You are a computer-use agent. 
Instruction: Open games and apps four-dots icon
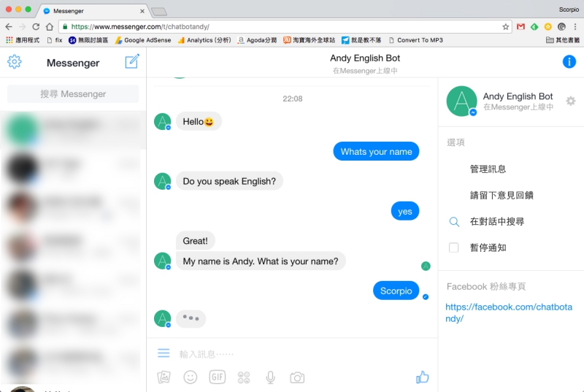point(244,377)
